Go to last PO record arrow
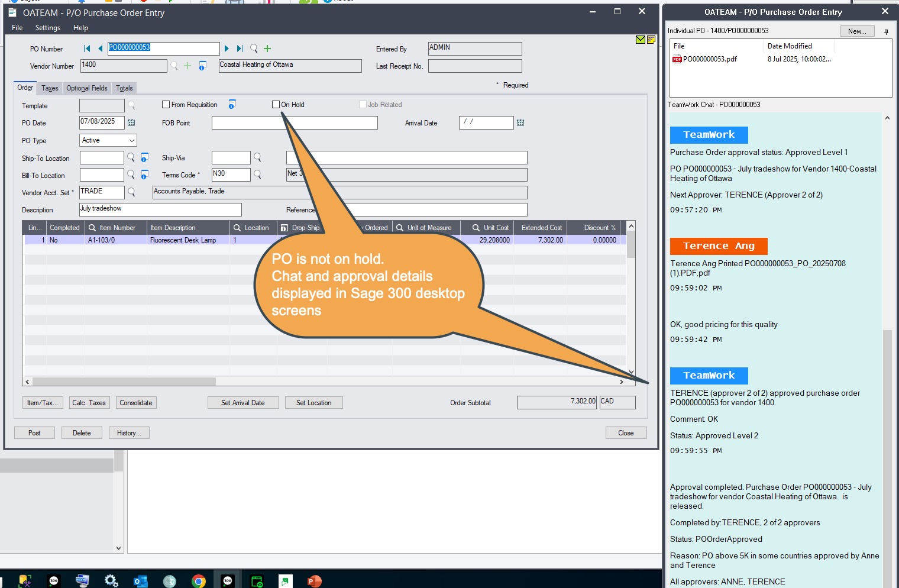Image resolution: width=899 pixels, height=588 pixels. tap(240, 49)
